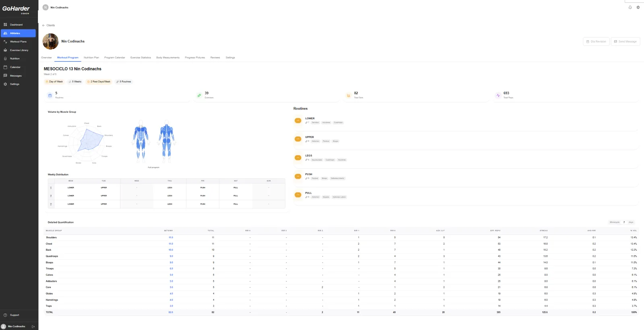Click the GoHarder Coach logo
Screen dimensions: 644x330
tap(16, 9)
